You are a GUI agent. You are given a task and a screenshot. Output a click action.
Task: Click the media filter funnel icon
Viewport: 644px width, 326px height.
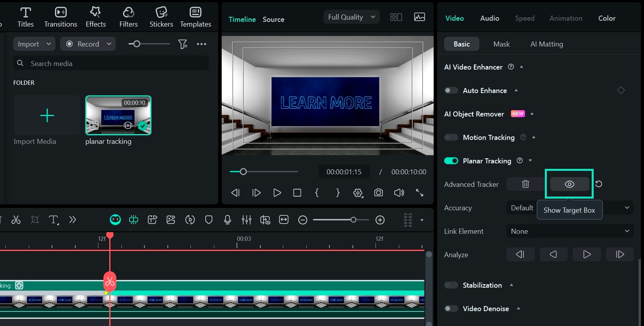tap(183, 44)
